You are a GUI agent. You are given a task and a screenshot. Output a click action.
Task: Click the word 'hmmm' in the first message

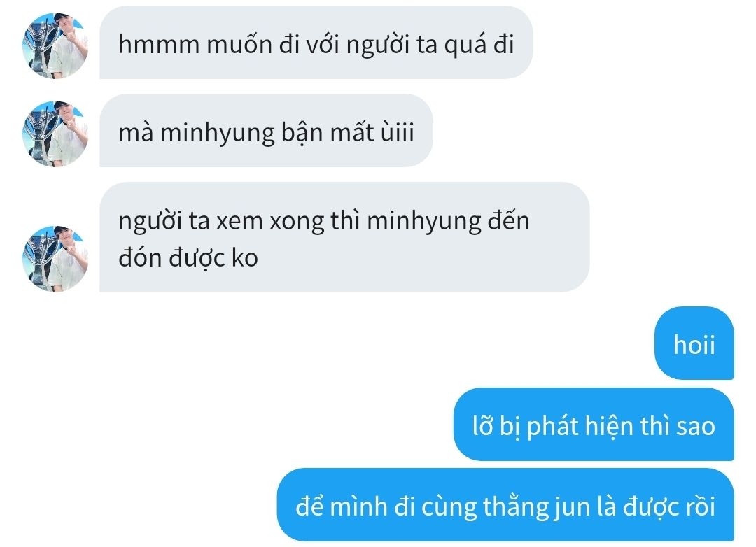159,44
